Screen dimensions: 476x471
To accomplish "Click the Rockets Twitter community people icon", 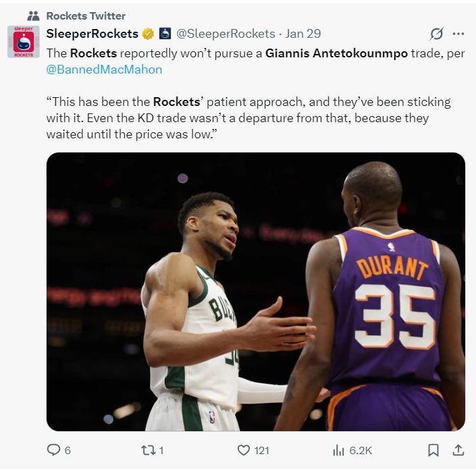I will (x=33, y=16).
